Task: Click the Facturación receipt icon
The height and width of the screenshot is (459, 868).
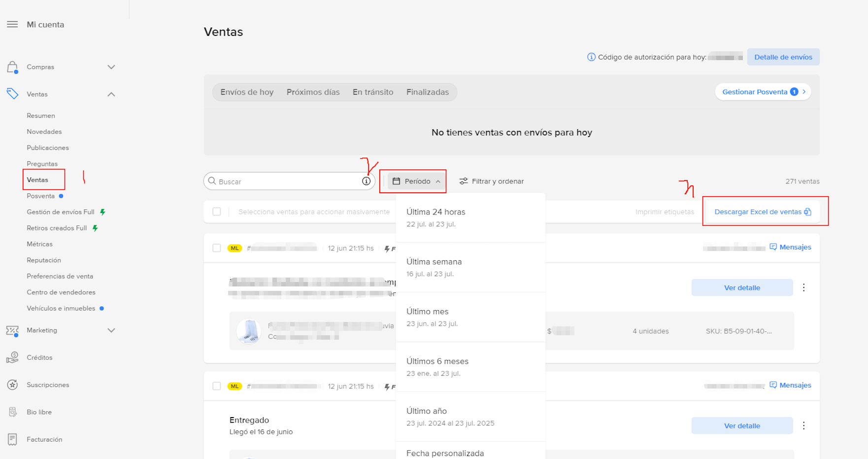Action: pos(12,439)
